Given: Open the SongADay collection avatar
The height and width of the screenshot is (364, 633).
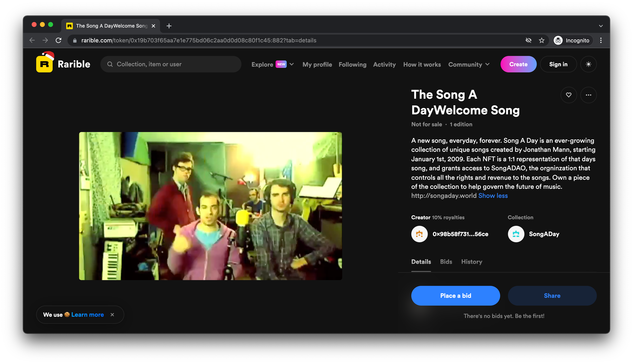Looking at the screenshot, I should pyautogui.click(x=516, y=234).
